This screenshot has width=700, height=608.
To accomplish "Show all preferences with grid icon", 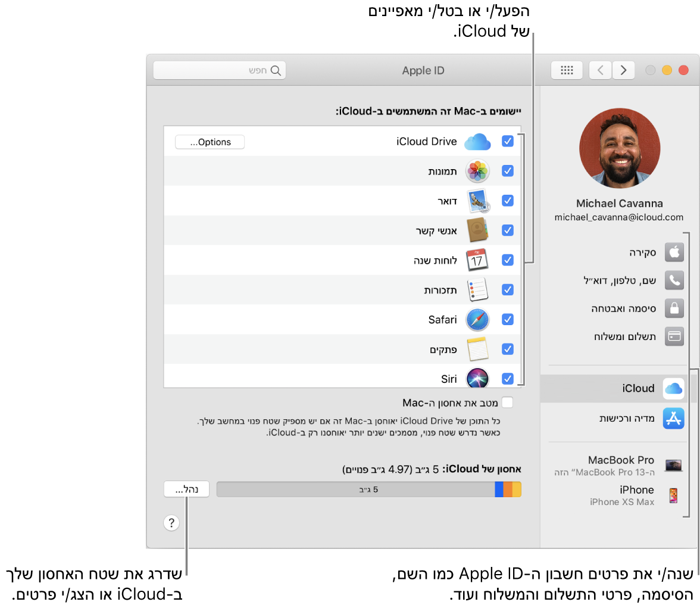I will click(x=567, y=70).
